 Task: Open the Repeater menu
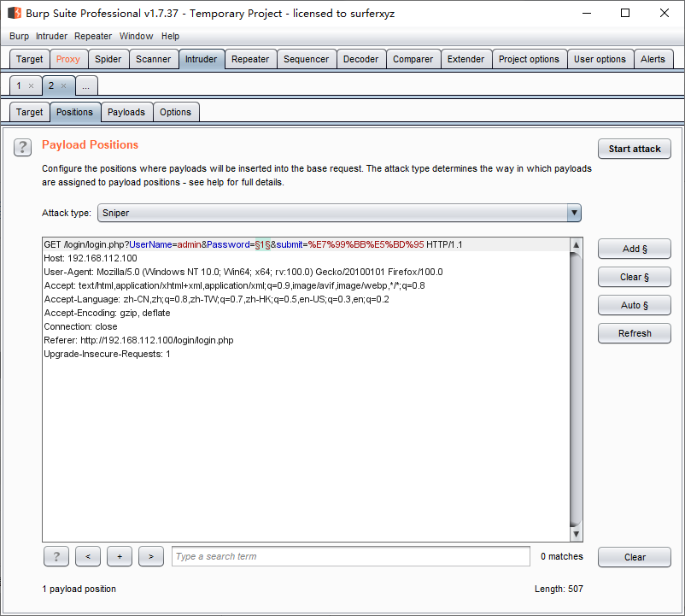pos(93,36)
